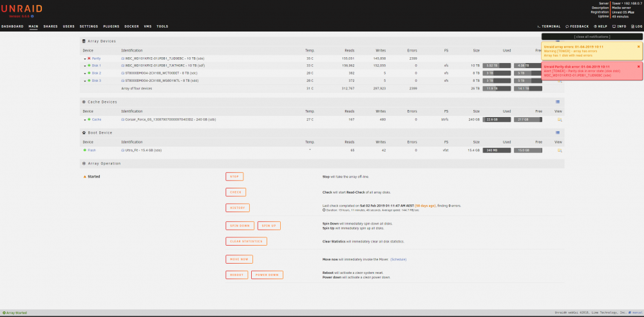This screenshot has height=317, width=644.
Task: Open the system Log
Action: (637, 26)
